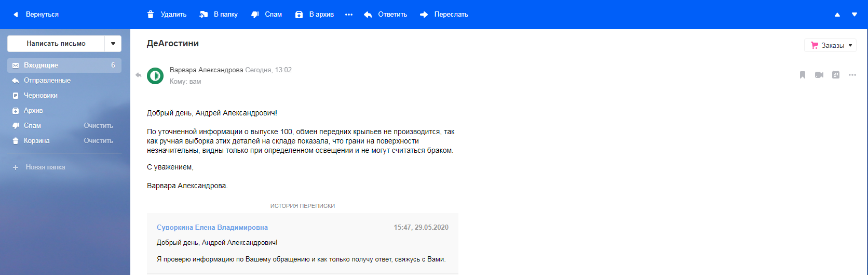
Task: Mark message as Спам in toolbar
Action: pyautogui.click(x=267, y=15)
